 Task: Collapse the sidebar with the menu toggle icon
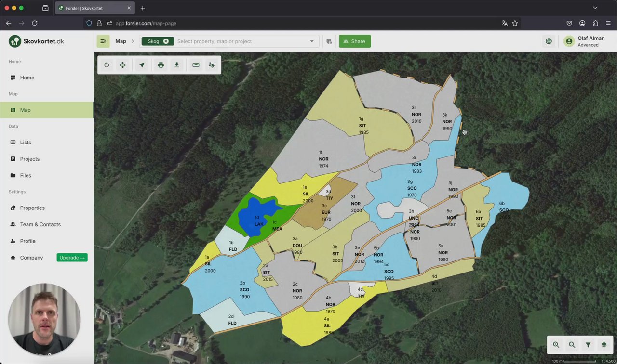[103, 41]
